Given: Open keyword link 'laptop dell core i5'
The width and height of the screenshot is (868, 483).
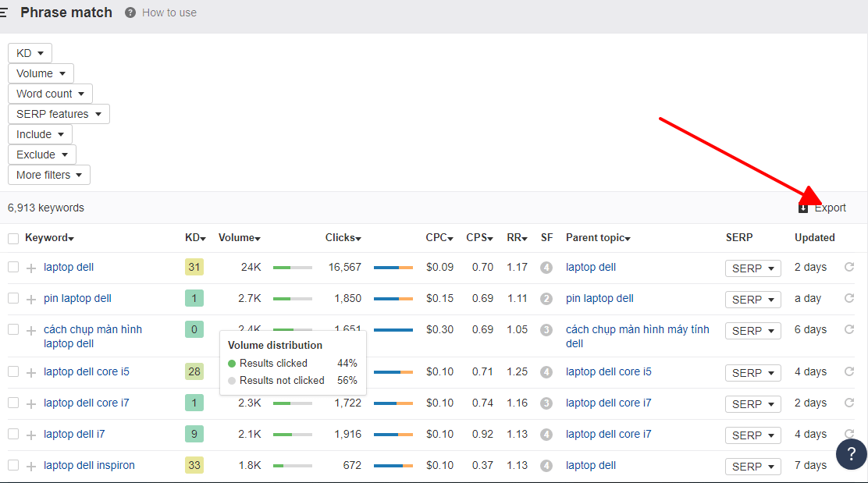Looking at the screenshot, I should click(87, 371).
